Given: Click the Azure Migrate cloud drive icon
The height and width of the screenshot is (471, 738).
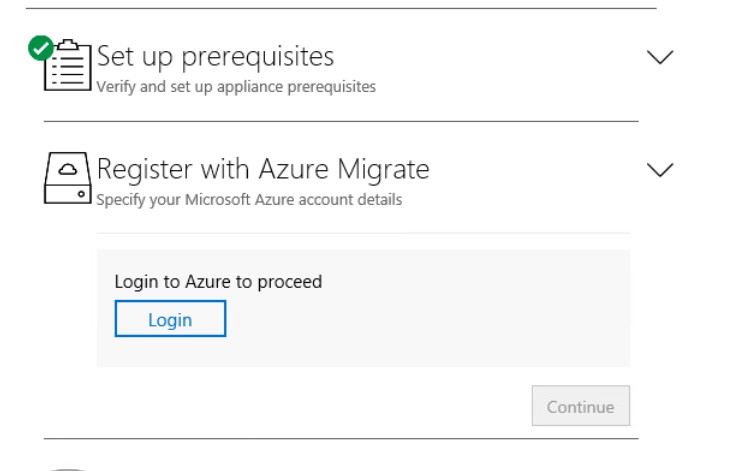Looking at the screenshot, I should 68,178.
